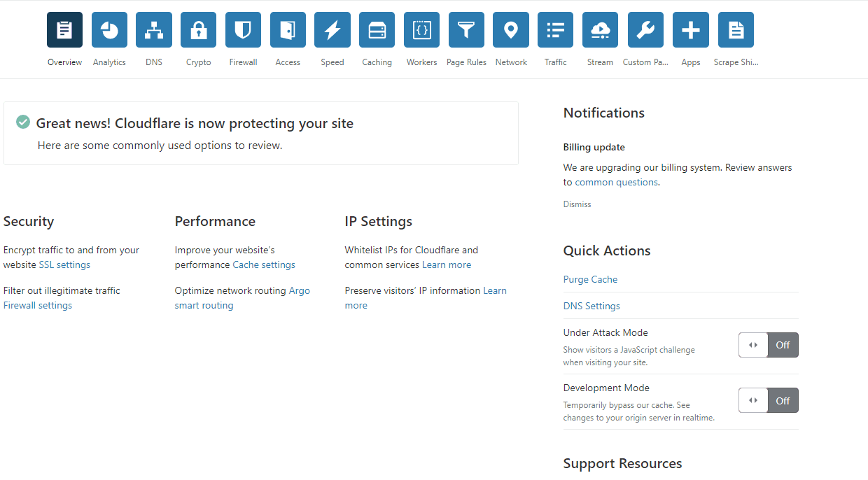This screenshot has width=868, height=480.
Task: Open the Custom Pages wrench icon
Action: pos(645,30)
